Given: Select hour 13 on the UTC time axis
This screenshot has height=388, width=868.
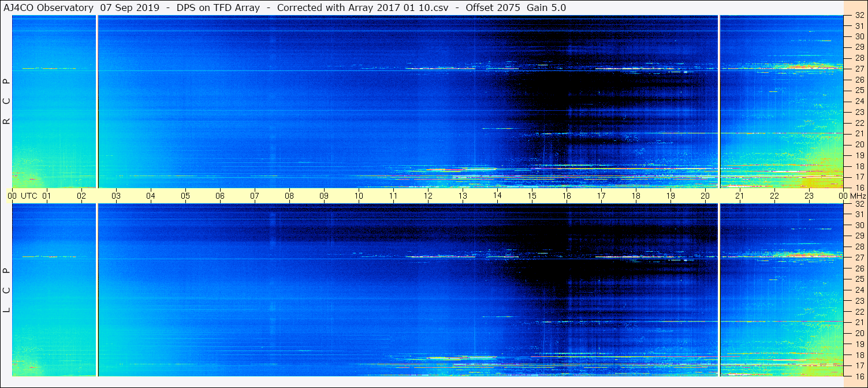Looking at the screenshot, I should click(x=463, y=196).
